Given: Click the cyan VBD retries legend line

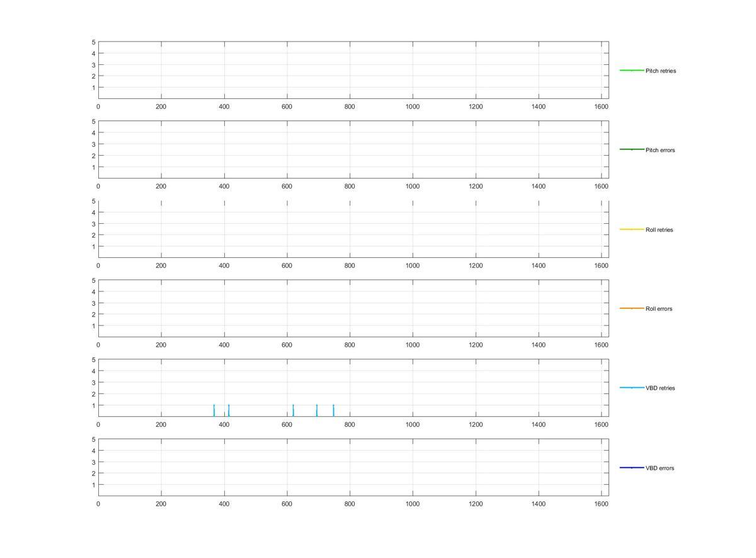Looking at the screenshot, I should click(632, 387).
